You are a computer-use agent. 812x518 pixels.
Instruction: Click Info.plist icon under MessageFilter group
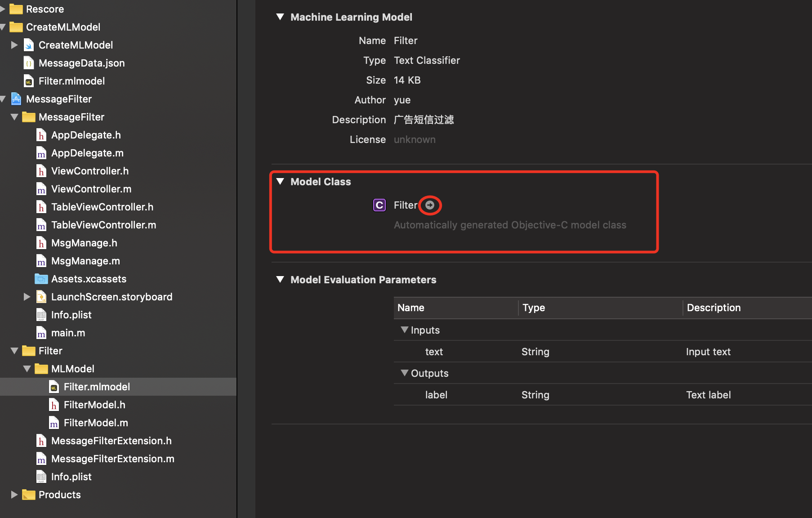pyautogui.click(x=41, y=315)
